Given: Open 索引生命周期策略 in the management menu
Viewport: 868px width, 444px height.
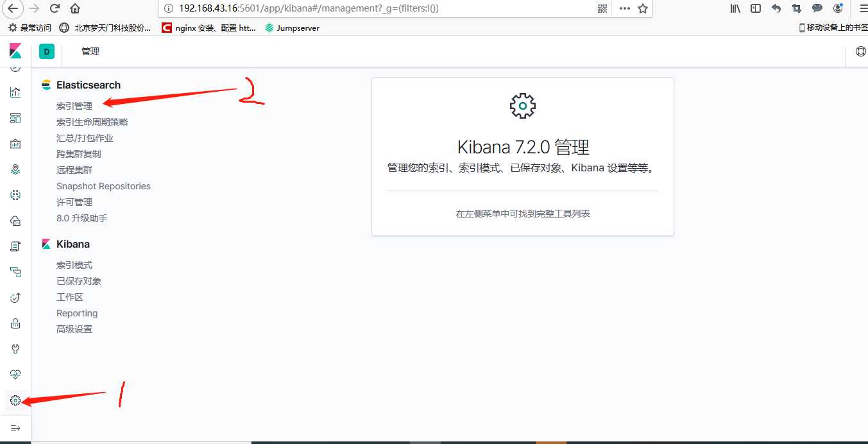Looking at the screenshot, I should point(92,122).
